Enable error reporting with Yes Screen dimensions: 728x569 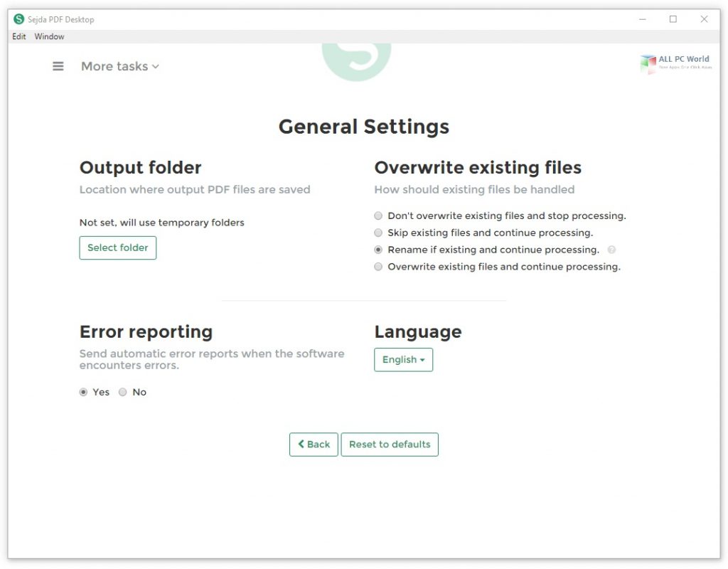pos(84,392)
